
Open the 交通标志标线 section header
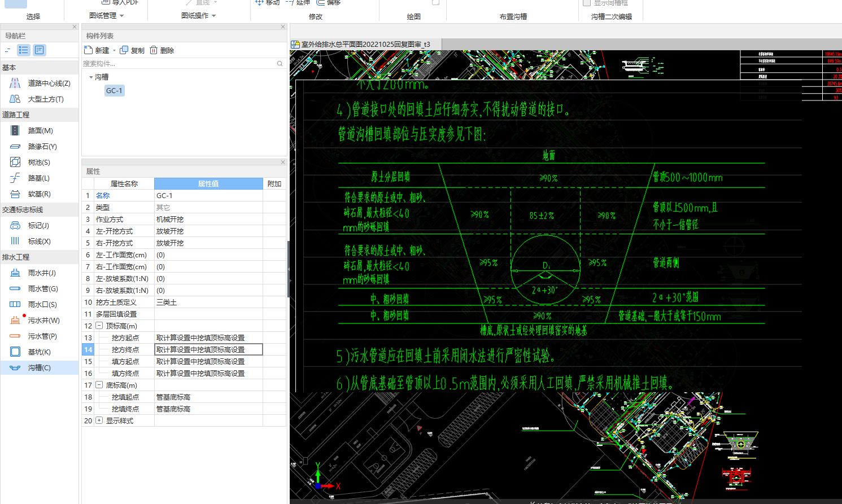click(40, 209)
